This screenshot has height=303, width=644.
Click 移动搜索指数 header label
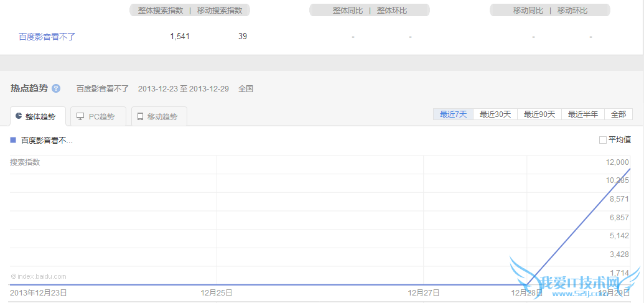pyautogui.click(x=220, y=11)
